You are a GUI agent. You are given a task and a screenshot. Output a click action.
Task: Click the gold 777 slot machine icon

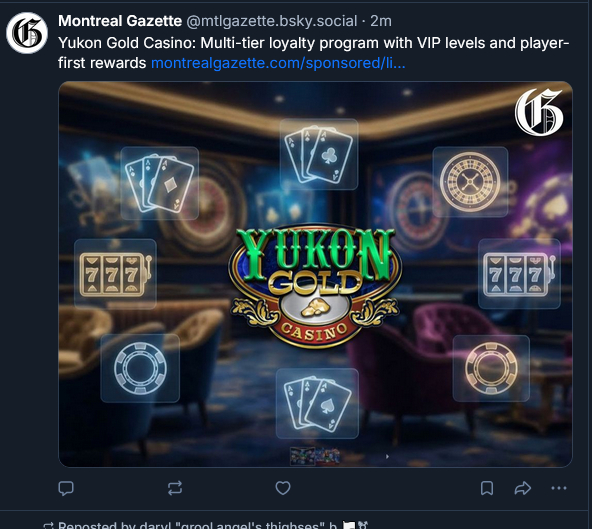coord(116,274)
